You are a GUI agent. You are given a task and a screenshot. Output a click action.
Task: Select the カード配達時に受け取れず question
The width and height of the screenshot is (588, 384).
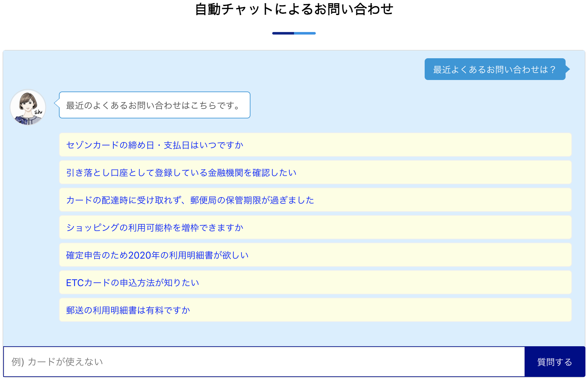pos(190,200)
